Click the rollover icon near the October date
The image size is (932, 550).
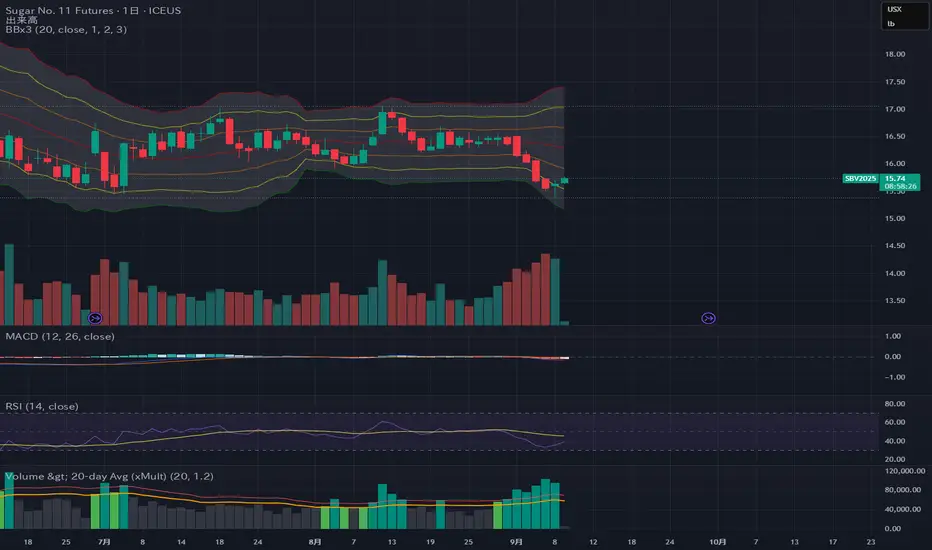click(708, 318)
